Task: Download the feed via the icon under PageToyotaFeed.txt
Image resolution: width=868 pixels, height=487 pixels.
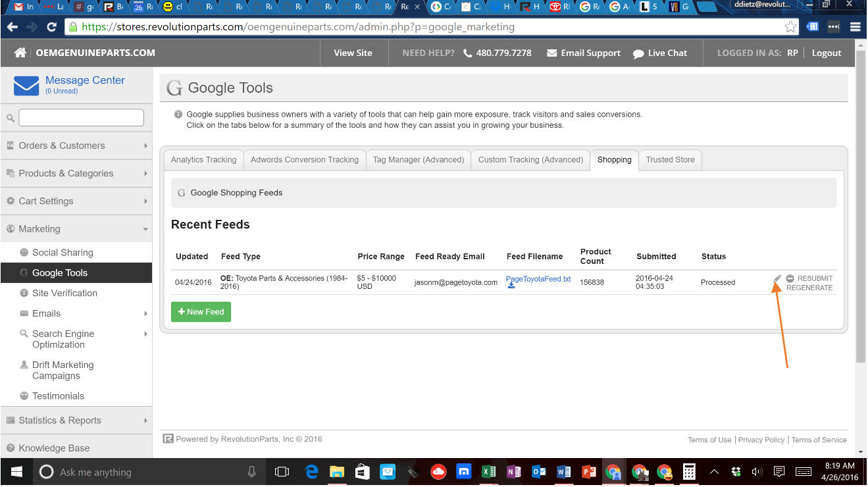Action: pos(511,286)
